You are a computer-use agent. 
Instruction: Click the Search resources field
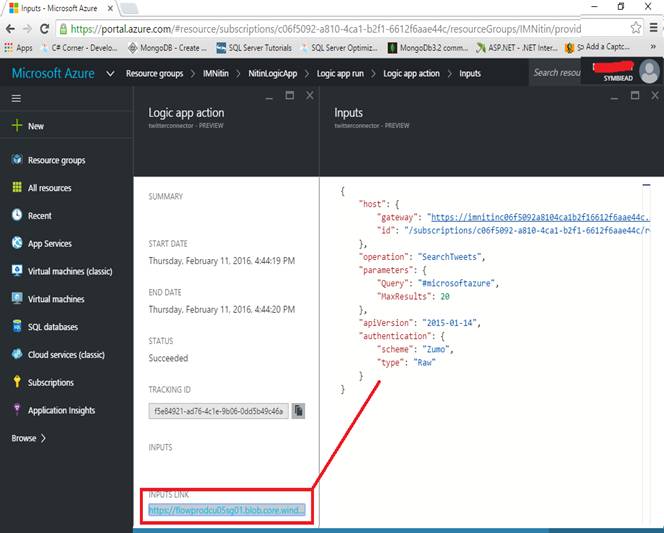pos(556,73)
